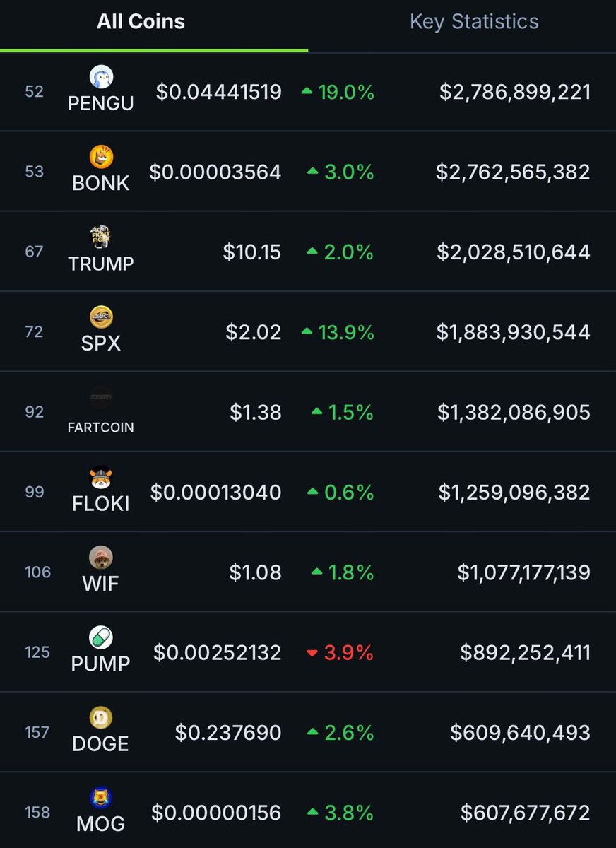Open the MOG cat icon
The image size is (616, 848).
101,798
